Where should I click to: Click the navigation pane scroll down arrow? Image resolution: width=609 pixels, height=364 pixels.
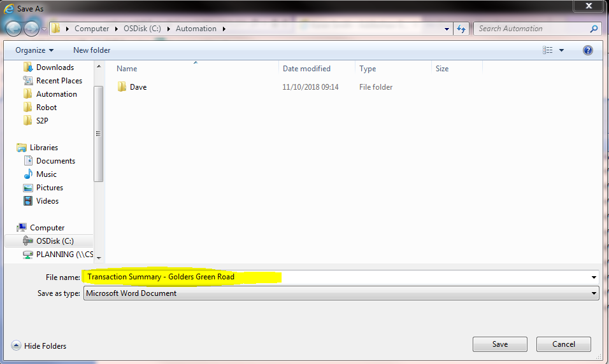click(x=99, y=258)
